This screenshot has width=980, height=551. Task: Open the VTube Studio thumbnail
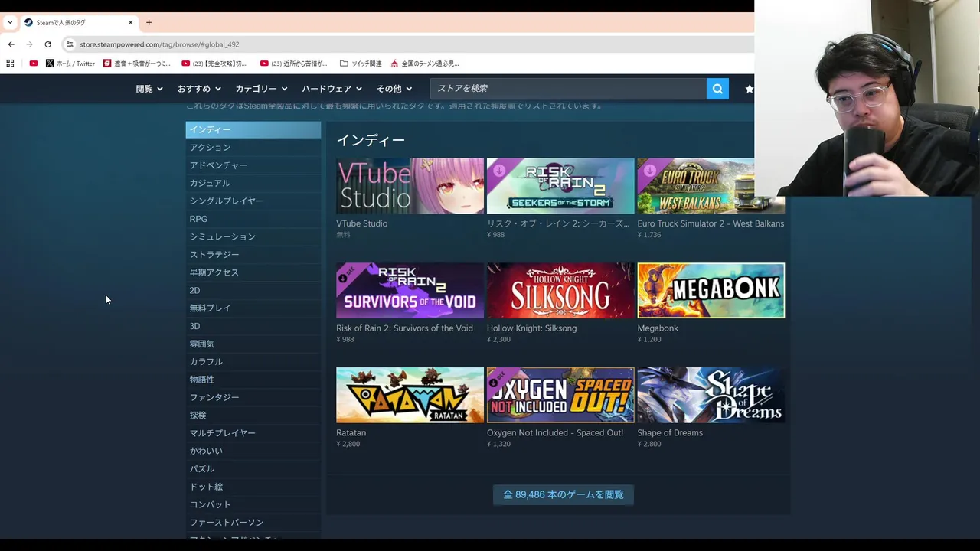[410, 186]
